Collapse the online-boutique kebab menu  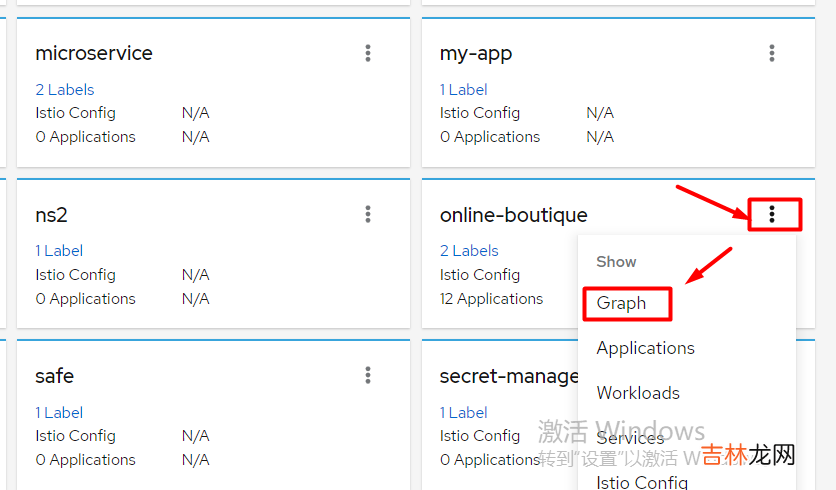click(772, 214)
